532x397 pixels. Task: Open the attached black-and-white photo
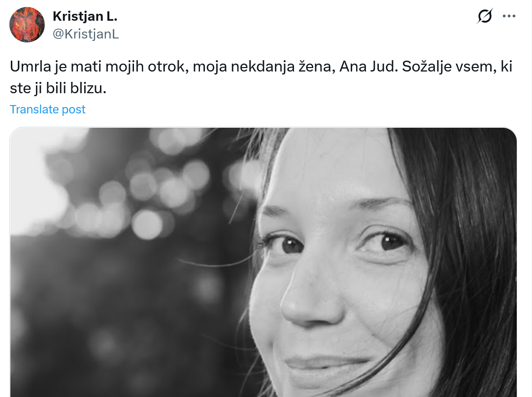(x=263, y=262)
